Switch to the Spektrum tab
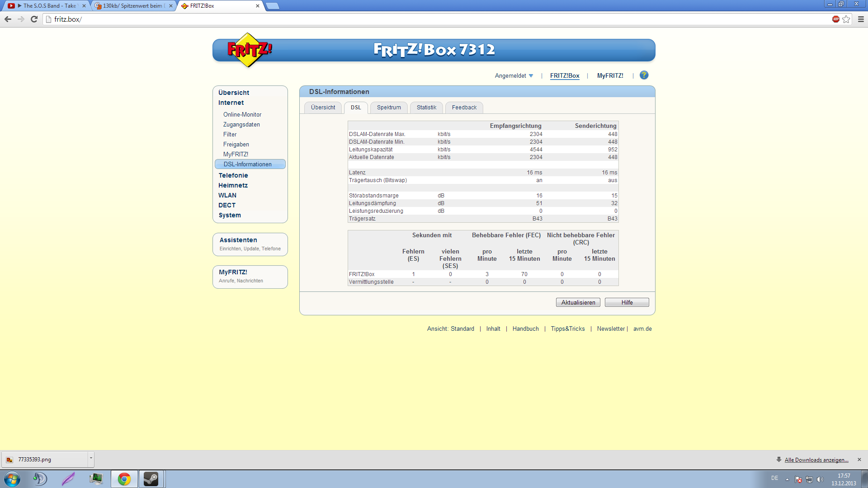Image resolution: width=868 pixels, height=488 pixels. [389, 107]
